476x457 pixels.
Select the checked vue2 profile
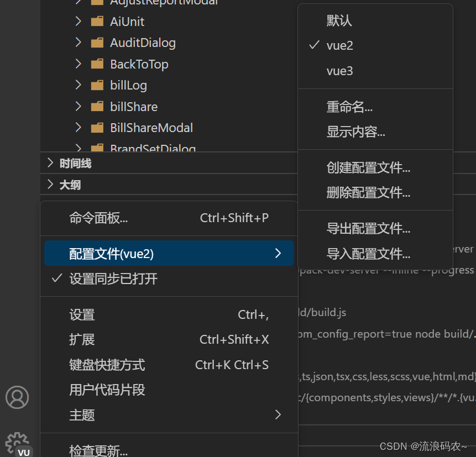click(339, 46)
